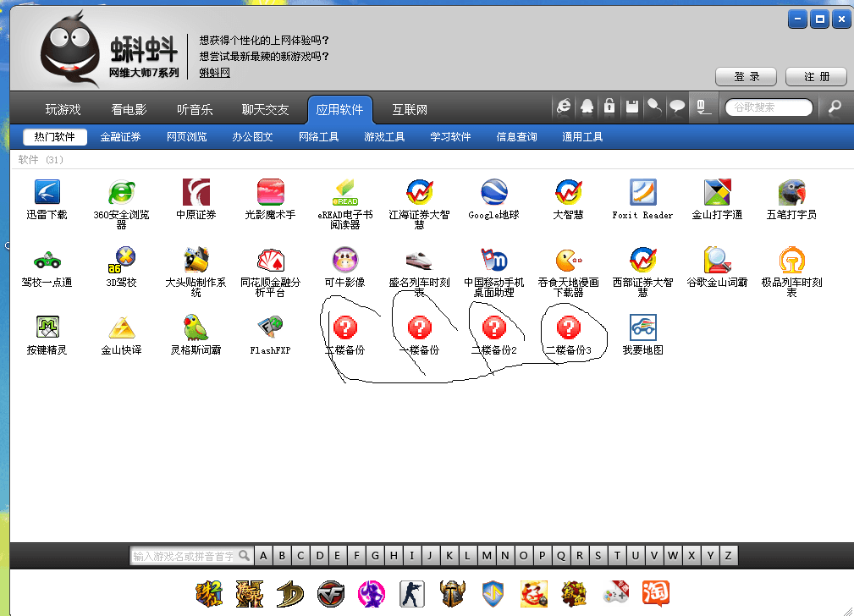
Task: Launch the CrossFire game icon in bottom bar
Action: 331,594
